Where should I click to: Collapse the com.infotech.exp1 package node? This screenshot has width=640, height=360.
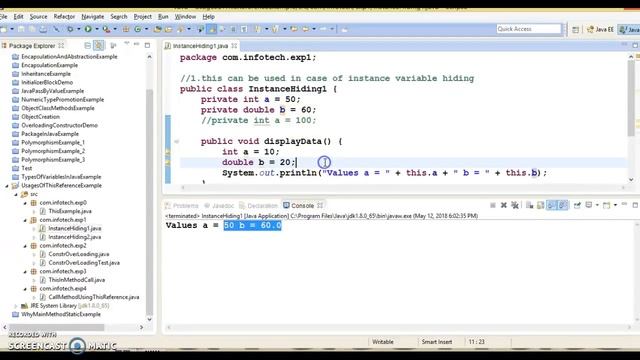[x=25, y=220]
